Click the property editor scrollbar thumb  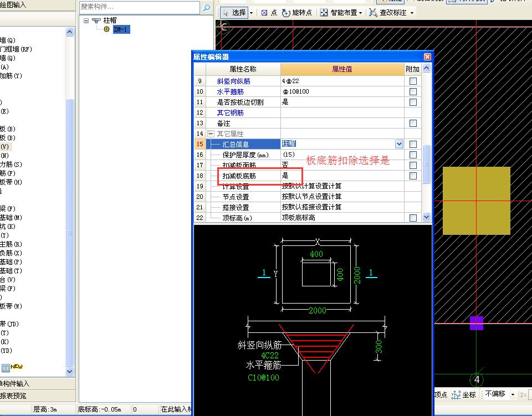[427, 164]
